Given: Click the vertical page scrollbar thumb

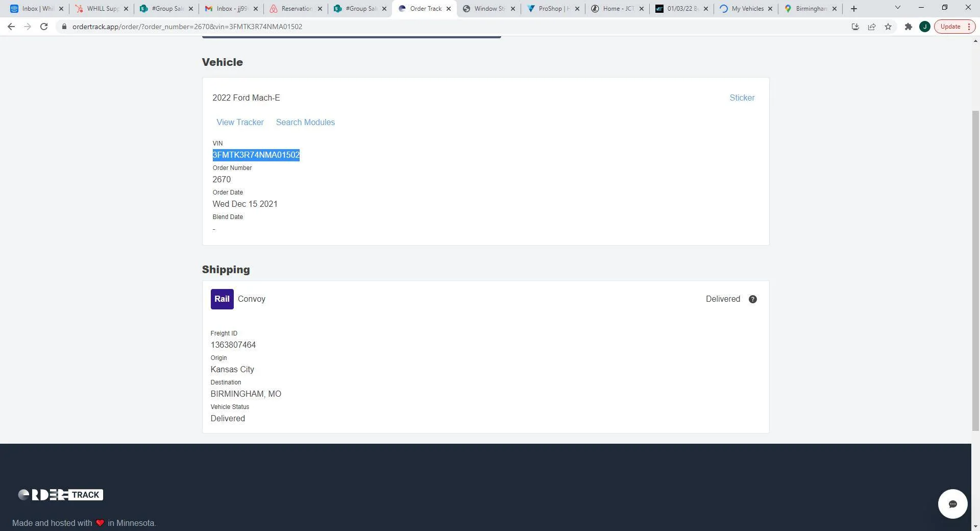Looking at the screenshot, I should pos(975,271).
